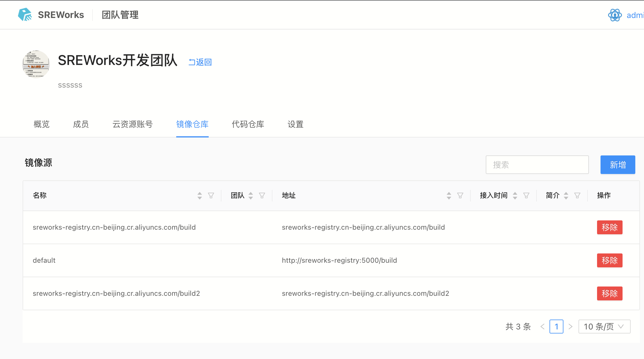Open filter for 简介 column

[577, 196]
